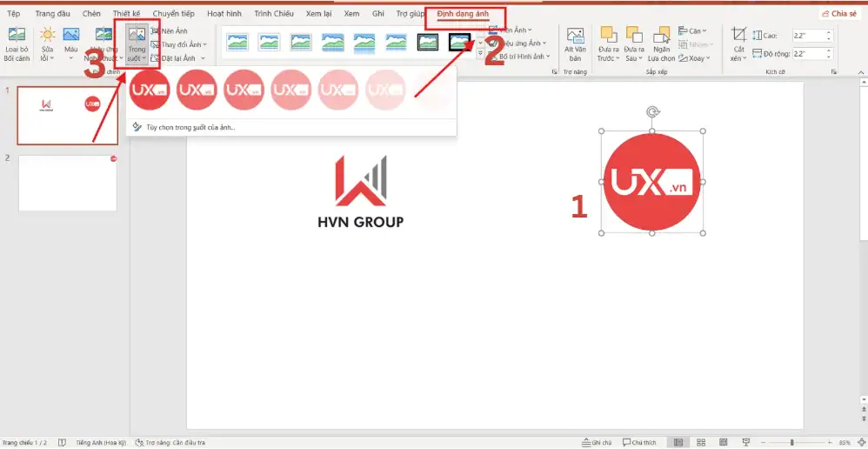
Task: Collapse the ribbon with the chevron
Action: pyautogui.click(x=860, y=72)
